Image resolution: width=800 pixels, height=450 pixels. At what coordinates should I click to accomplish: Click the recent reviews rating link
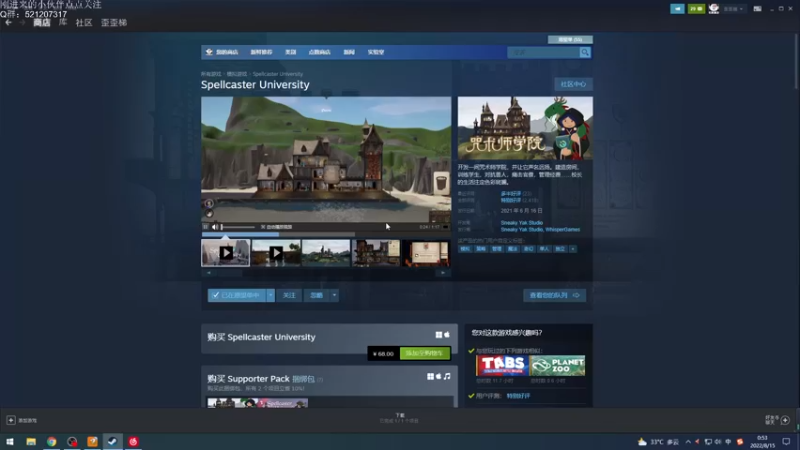[x=511, y=194]
